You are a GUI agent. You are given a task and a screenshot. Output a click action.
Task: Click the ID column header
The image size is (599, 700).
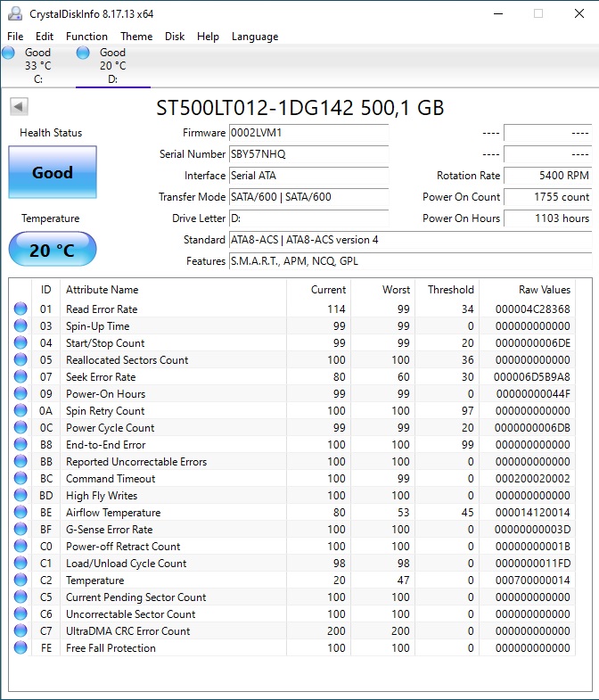pos(46,289)
